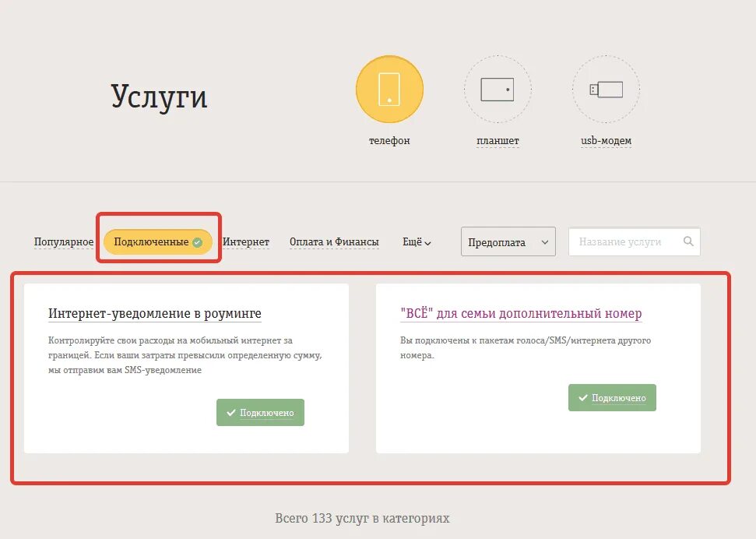
Task: Select the телефон device icon
Action: click(389, 90)
